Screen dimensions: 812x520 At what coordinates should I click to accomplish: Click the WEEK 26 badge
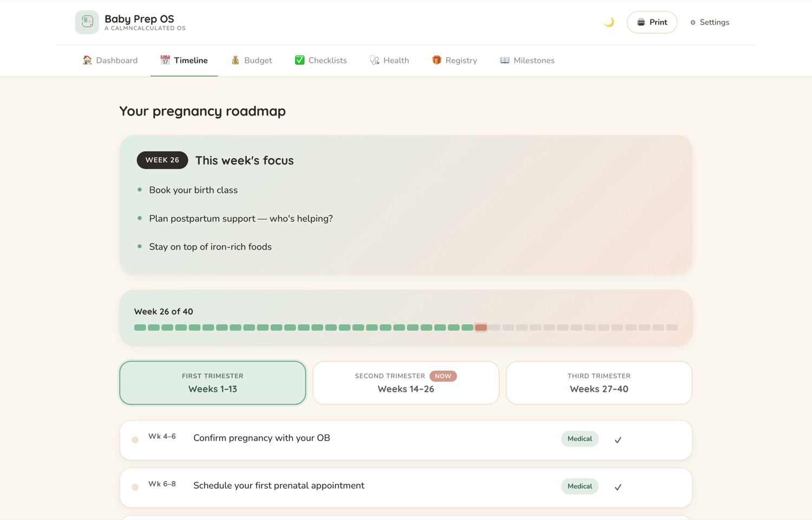162,160
